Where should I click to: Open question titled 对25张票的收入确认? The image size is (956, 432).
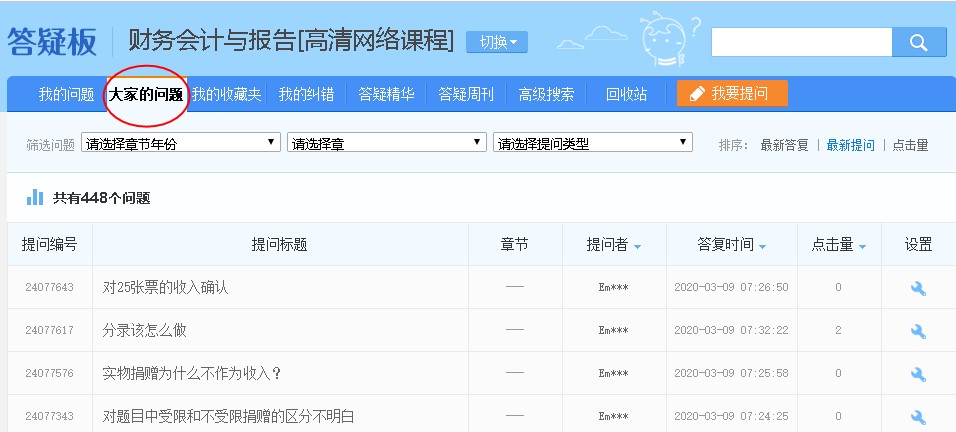(166, 288)
